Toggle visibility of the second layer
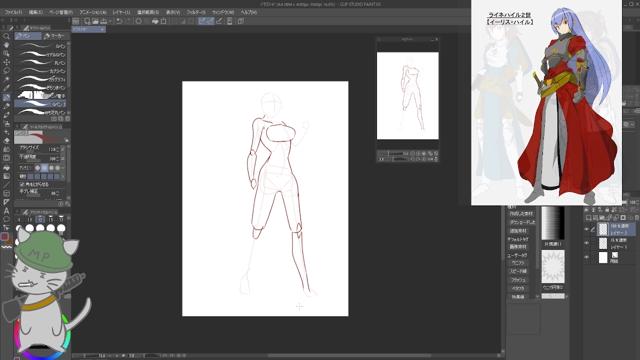The image size is (640, 360). 587,243
